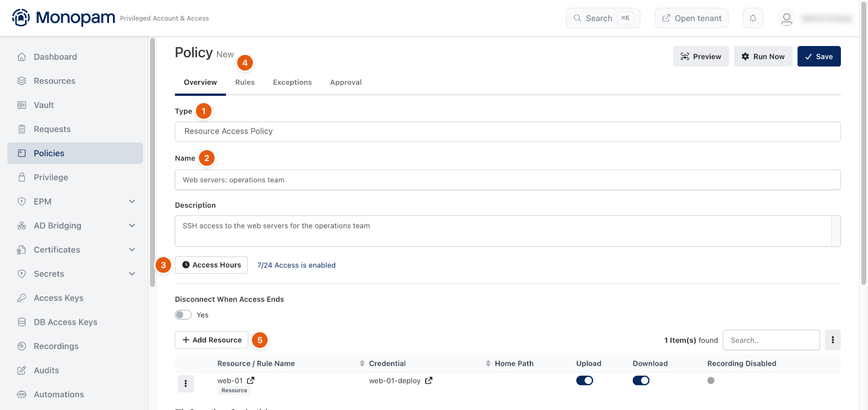Expand the Certificates sidebar section
Image resolution: width=868 pixels, height=410 pixels.
click(x=132, y=250)
